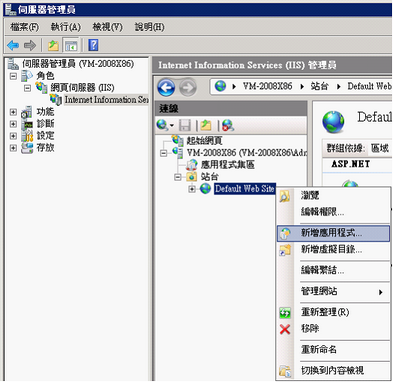Expand the 功能 tree node

tap(13, 112)
